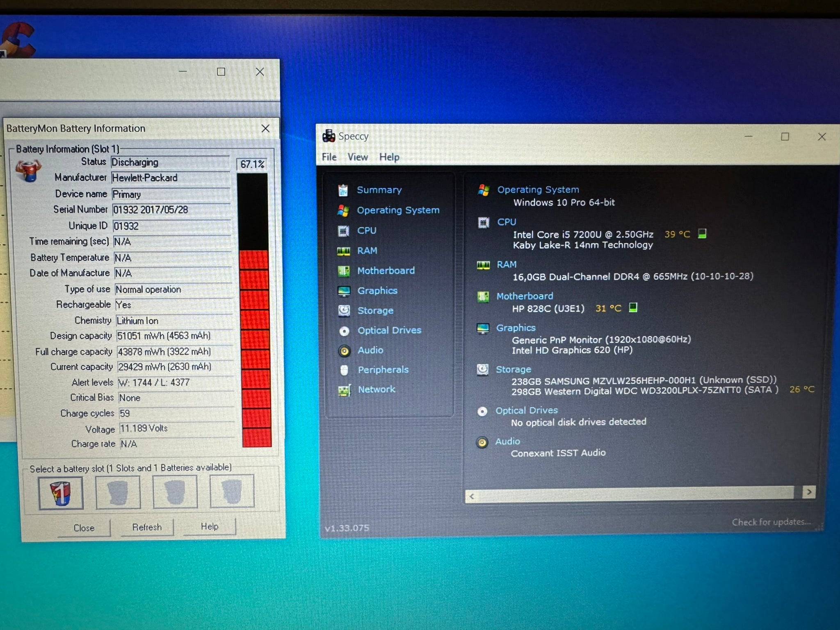
Task: Click the RAM heading link in summary pane
Action: [507, 265]
